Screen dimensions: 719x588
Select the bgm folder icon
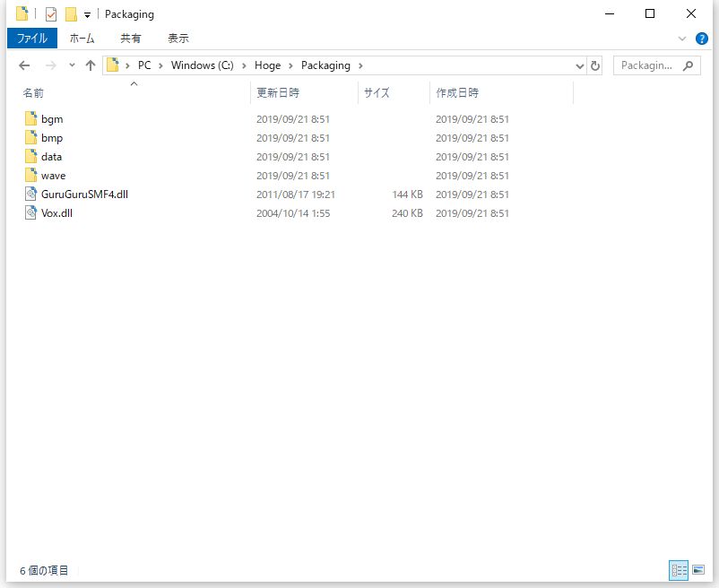point(30,118)
